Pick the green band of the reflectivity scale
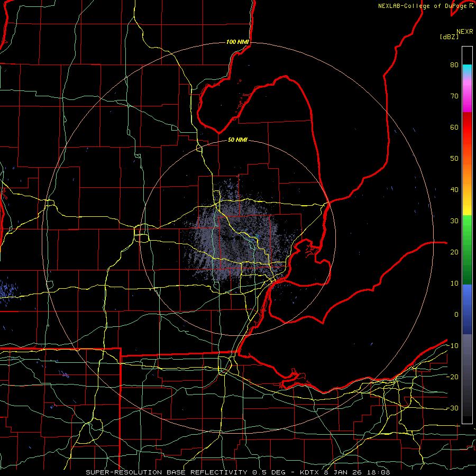The image size is (476, 476). pos(467,250)
